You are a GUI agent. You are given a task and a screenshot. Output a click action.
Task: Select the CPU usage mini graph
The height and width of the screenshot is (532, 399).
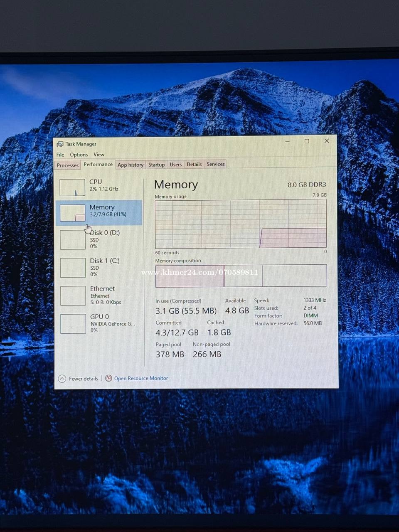pyautogui.click(x=72, y=187)
